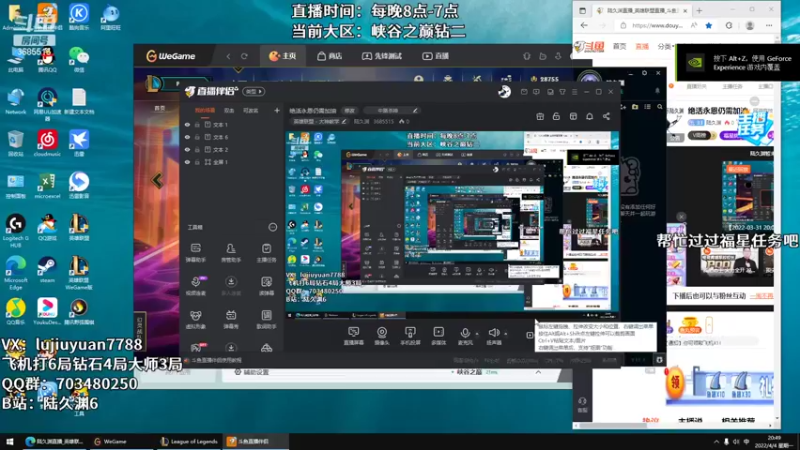Open the WeGame 直播 tab

pos(435,56)
